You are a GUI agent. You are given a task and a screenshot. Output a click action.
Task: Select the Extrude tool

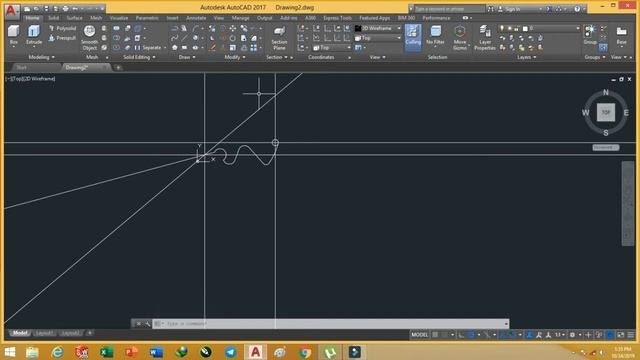click(x=34, y=35)
